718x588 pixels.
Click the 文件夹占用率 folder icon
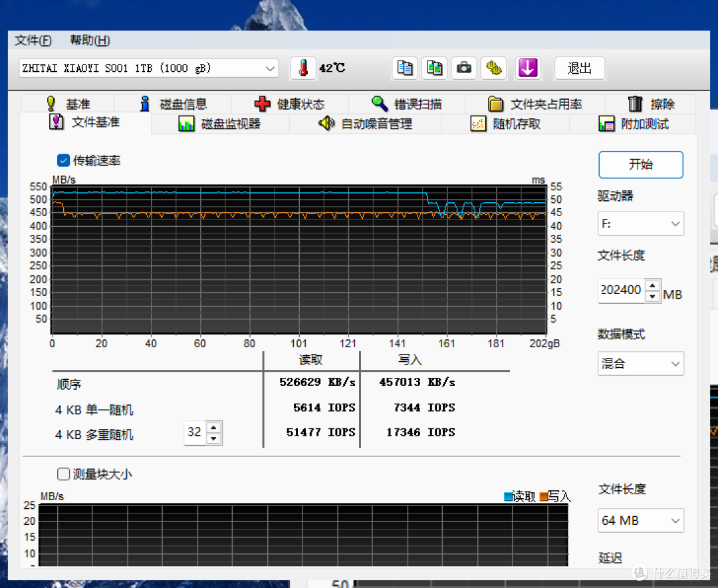coord(495,104)
